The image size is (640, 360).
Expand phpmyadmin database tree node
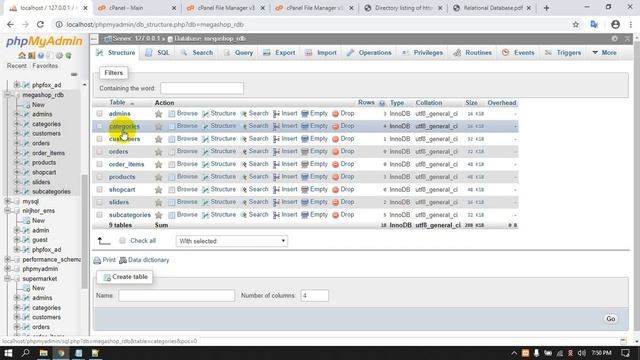pos(7,269)
